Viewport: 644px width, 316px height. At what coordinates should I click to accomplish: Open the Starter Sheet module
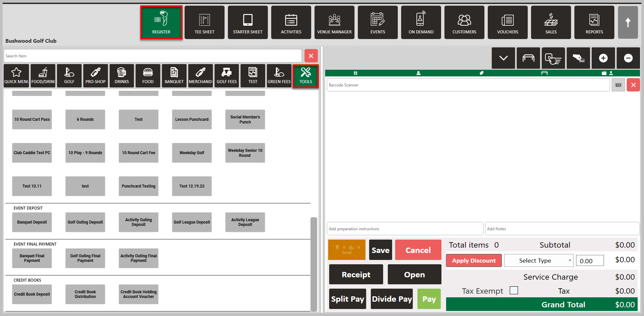[x=248, y=22]
